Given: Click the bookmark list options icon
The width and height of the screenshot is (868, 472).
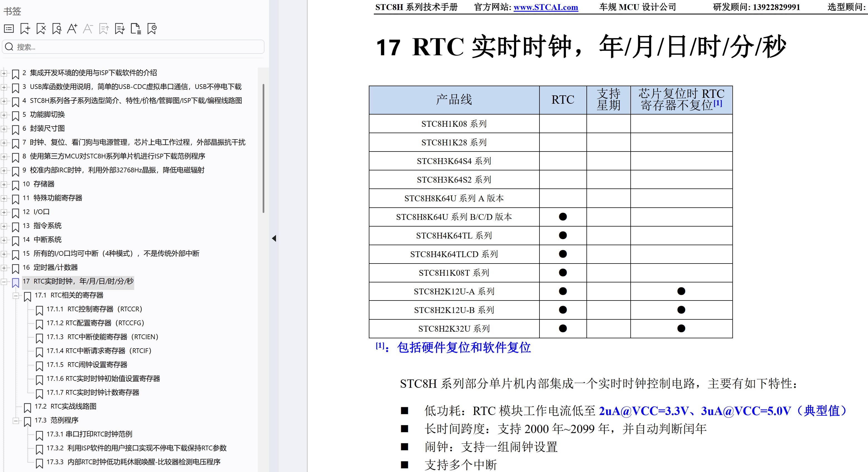Looking at the screenshot, I should [x=9, y=29].
